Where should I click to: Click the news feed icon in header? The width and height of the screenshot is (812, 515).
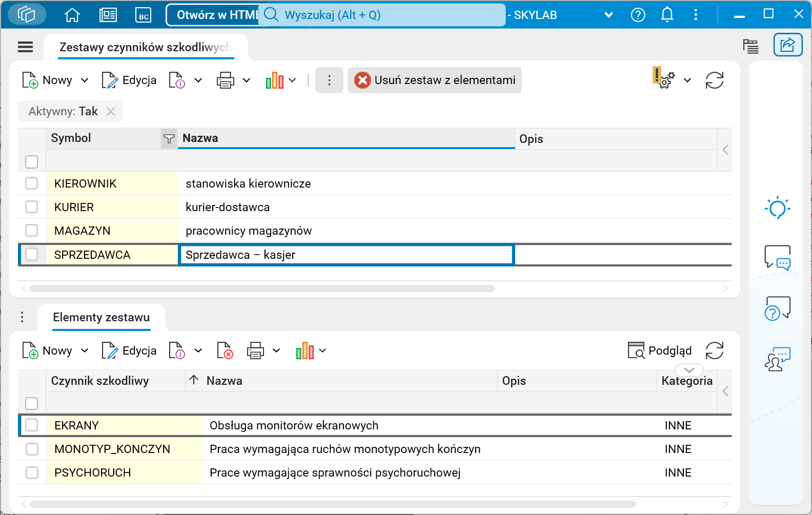pyautogui.click(x=108, y=15)
